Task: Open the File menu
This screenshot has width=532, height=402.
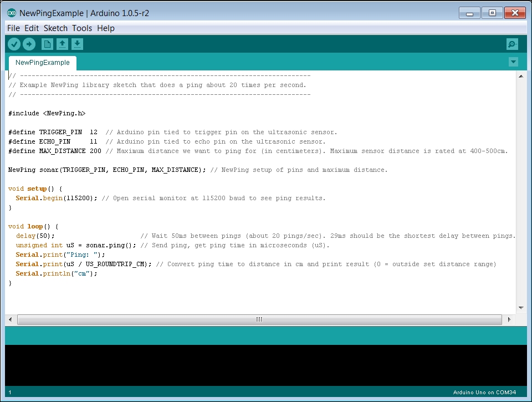Action: [x=13, y=28]
